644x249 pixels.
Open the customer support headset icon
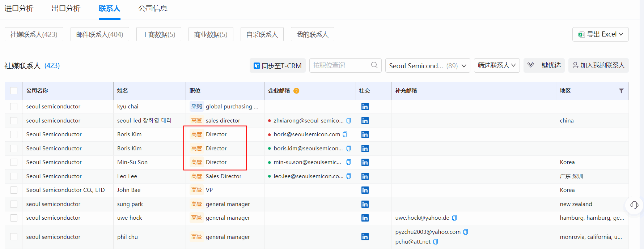click(634, 205)
